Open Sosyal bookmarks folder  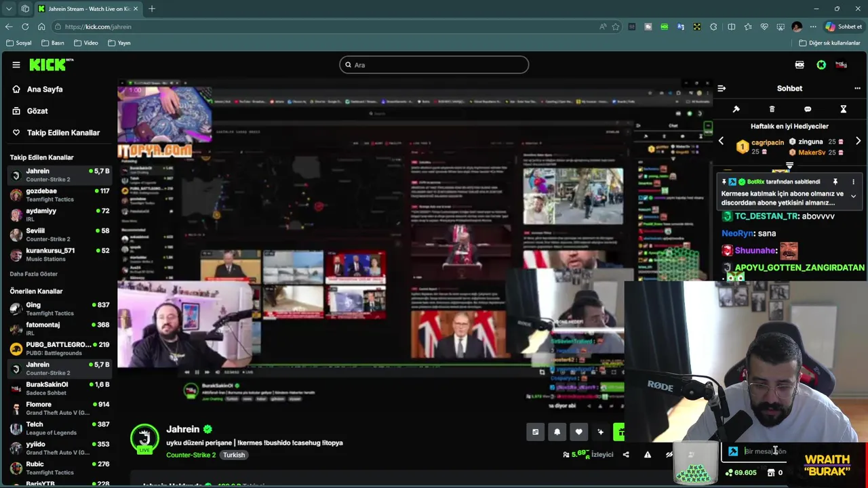[18, 43]
